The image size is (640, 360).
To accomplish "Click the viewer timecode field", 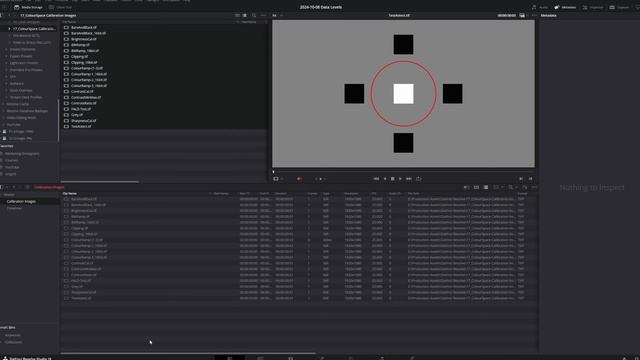I will click(x=506, y=16).
